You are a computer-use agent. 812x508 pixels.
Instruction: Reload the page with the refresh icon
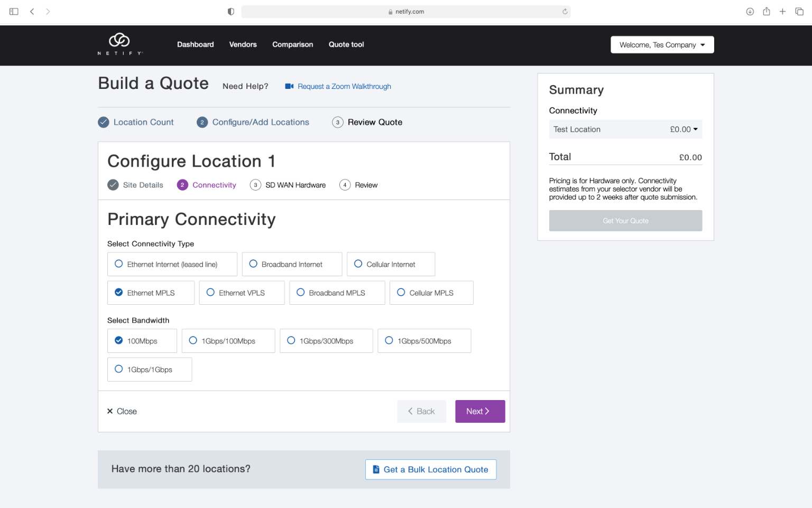point(565,12)
